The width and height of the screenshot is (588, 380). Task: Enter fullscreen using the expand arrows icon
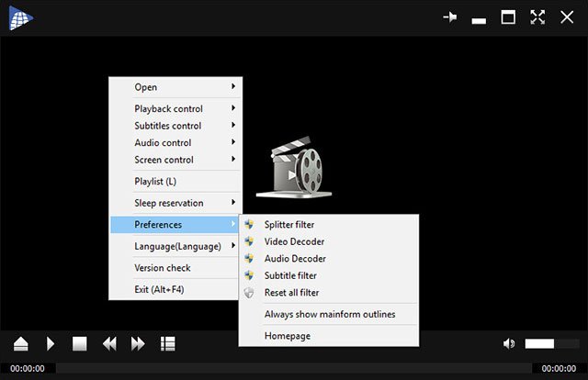538,17
